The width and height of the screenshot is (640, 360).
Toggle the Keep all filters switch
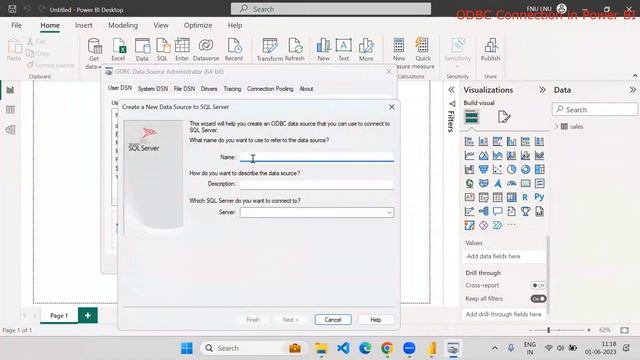point(538,299)
